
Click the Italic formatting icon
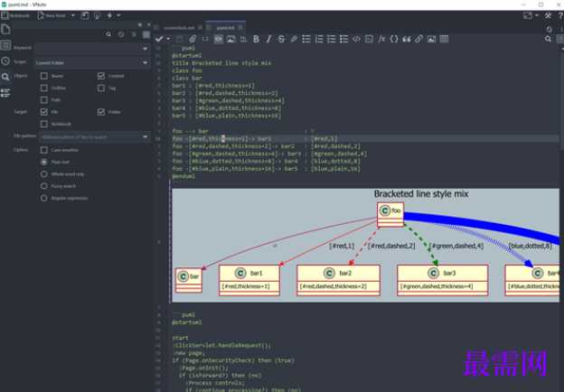pyautogui.click(x=268, y=39)
